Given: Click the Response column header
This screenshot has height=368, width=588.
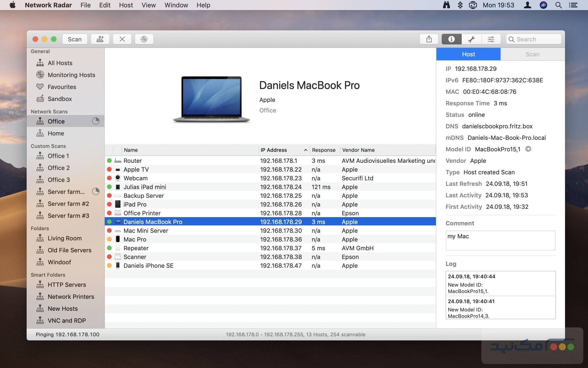Looking at the screenshot, I should pos(324,150).
